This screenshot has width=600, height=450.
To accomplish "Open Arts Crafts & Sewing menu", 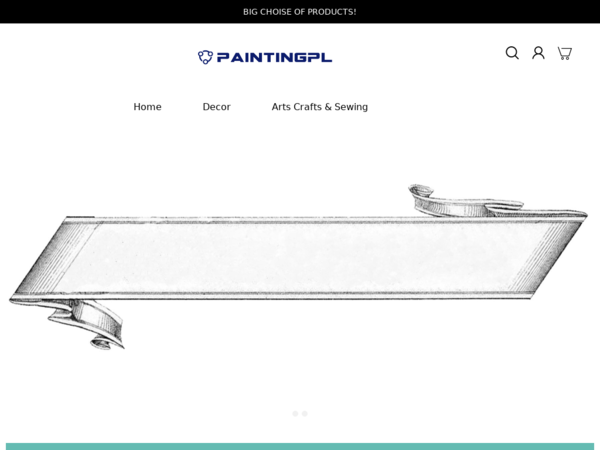I will tap(320, 107).
